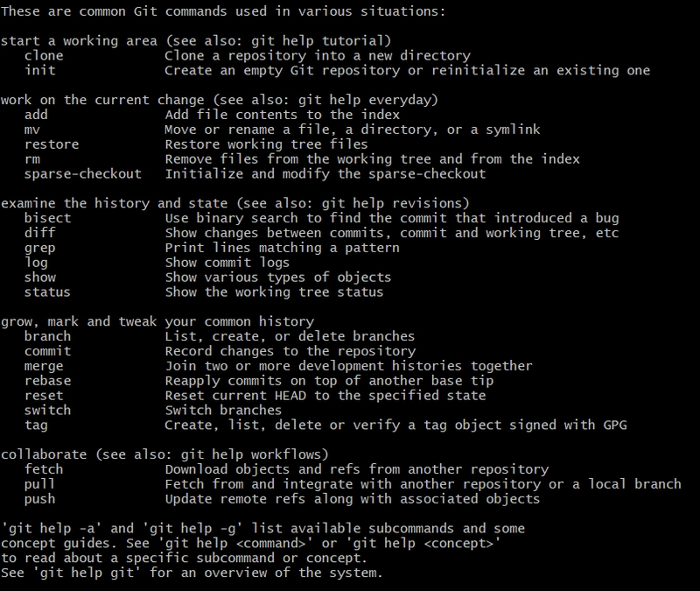This screenshot has width=700, height=591.
Task: Click the 'restore' command entry
Action: point(52,144)
